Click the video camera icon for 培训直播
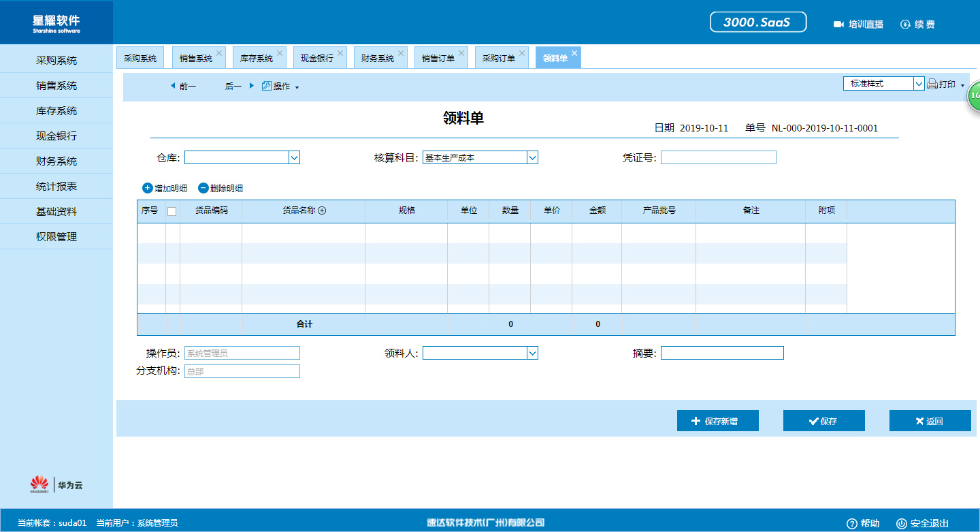 click(x=838, y=25)
